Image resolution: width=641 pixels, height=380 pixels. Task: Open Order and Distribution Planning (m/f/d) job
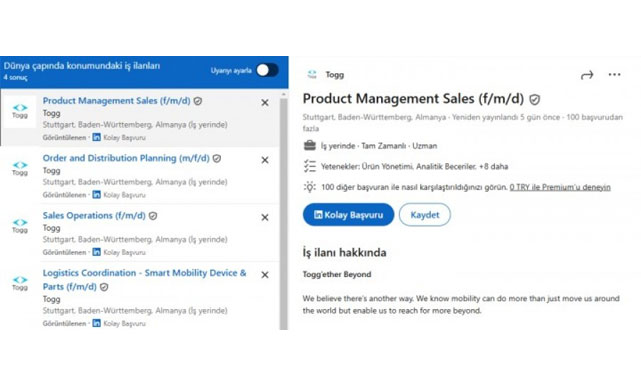pyautogui.click(x=126, y=158)
